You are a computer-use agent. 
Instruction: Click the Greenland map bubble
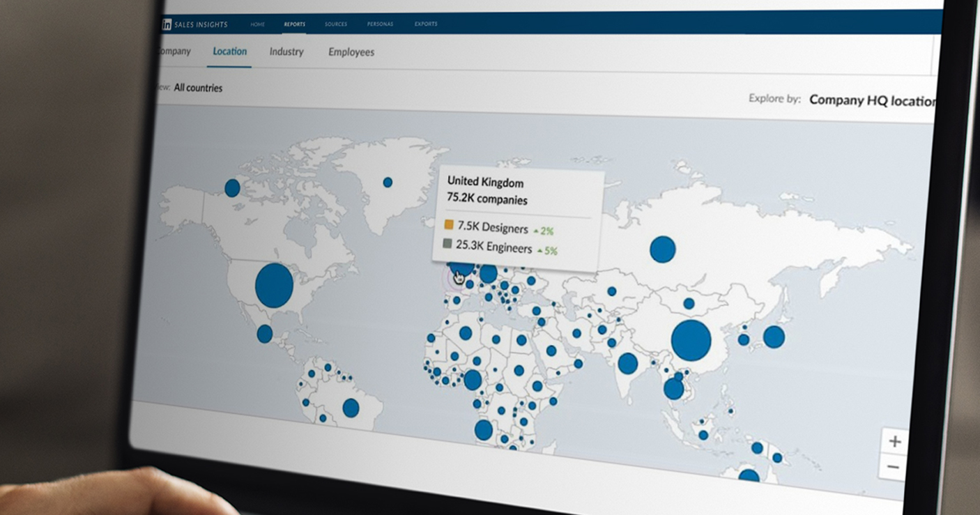pos(388,182)
